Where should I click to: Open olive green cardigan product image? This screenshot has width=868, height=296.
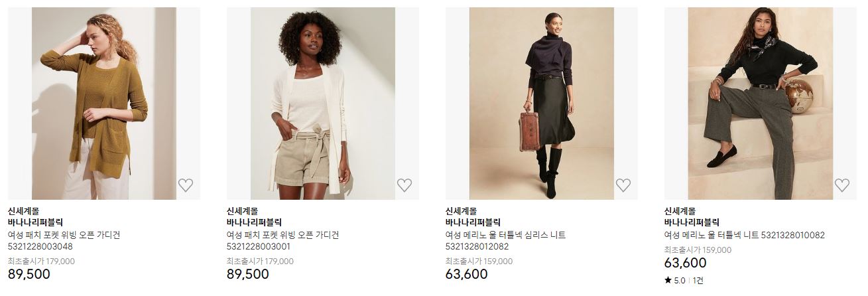(x=104, y=104)
